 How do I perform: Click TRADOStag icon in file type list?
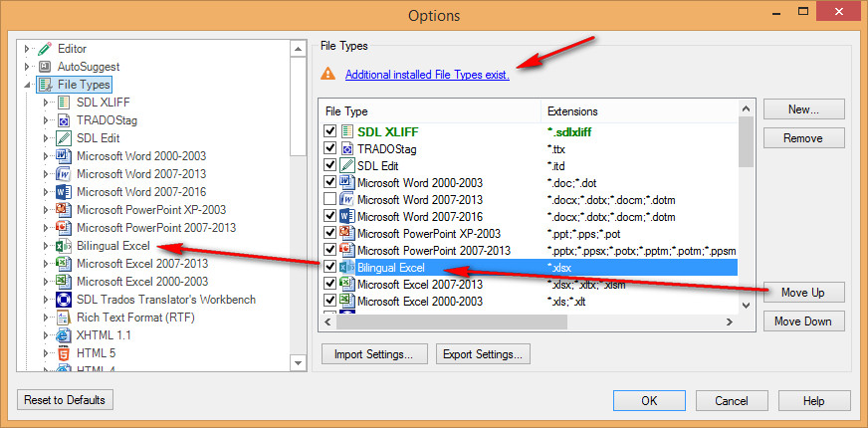(347, 149)
